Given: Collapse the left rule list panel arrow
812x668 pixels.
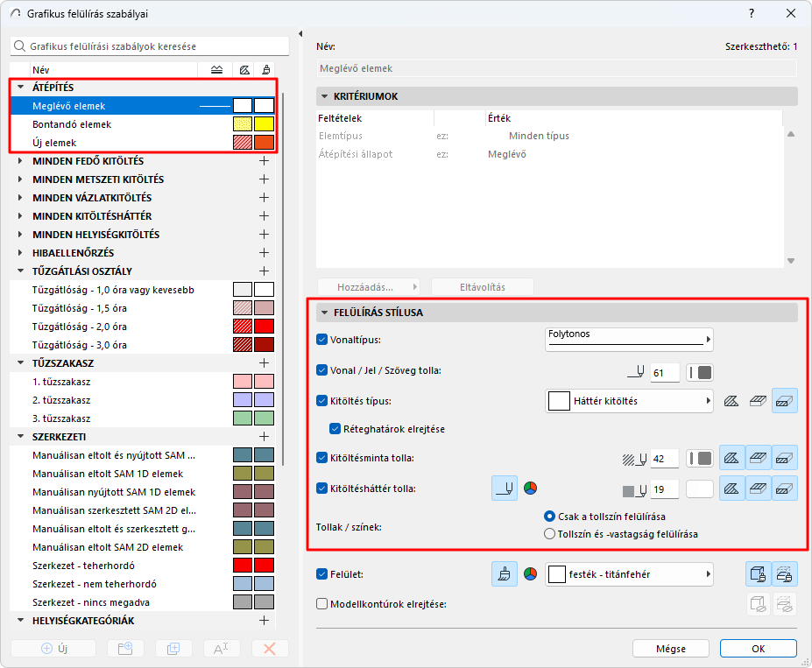Looking at the screenshot, I should pyautogui.click(x=300, y=33).
